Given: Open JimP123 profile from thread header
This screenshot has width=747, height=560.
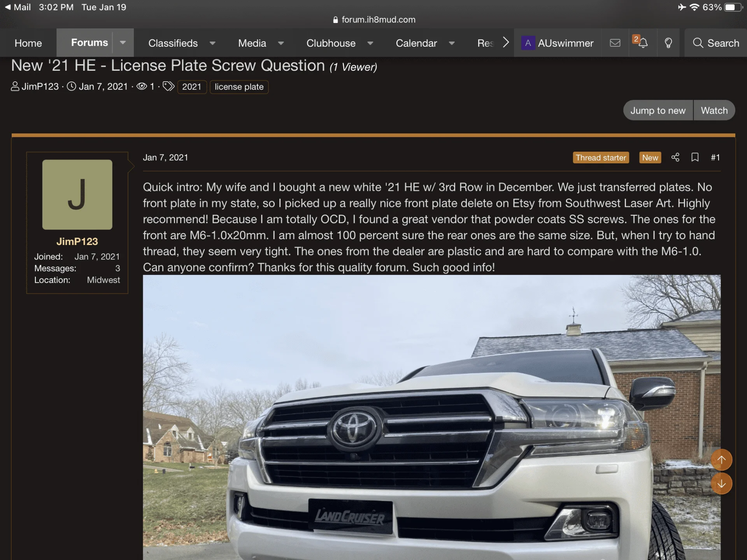Looking at the screenshot, I should point(40,86).
